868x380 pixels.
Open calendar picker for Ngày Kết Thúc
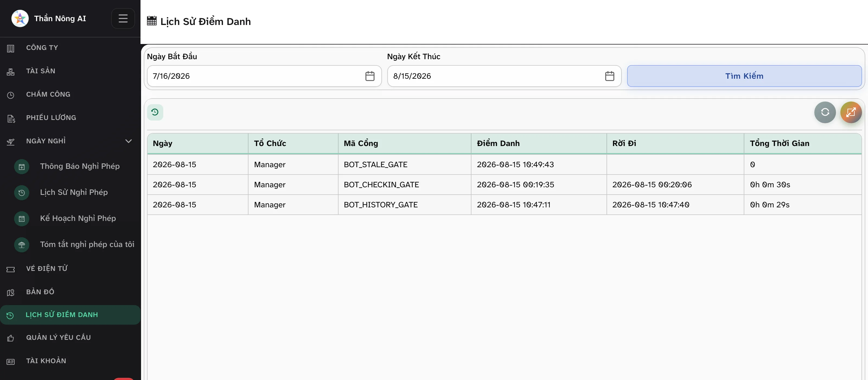[x=609, y=76]
